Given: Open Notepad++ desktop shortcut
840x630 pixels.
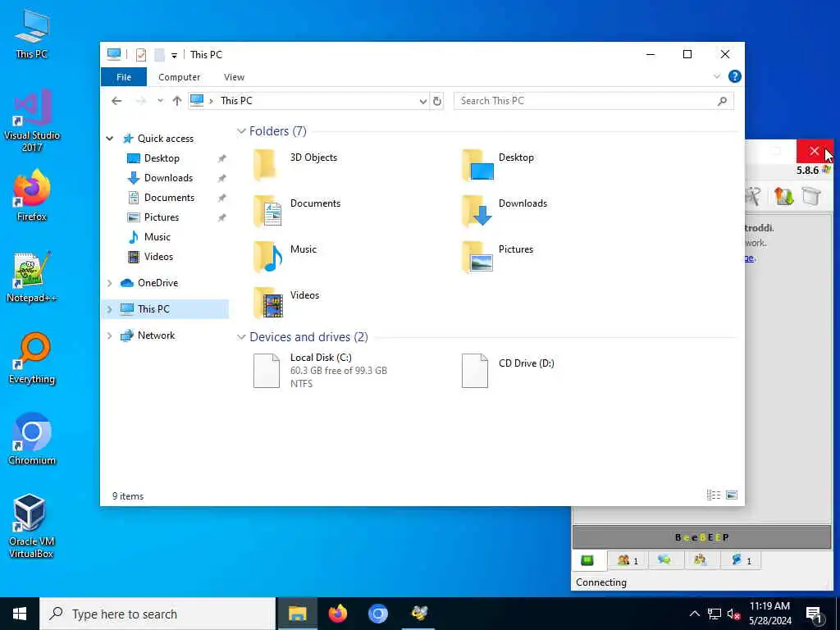Looking at the screenshot, I should (32, 276).
